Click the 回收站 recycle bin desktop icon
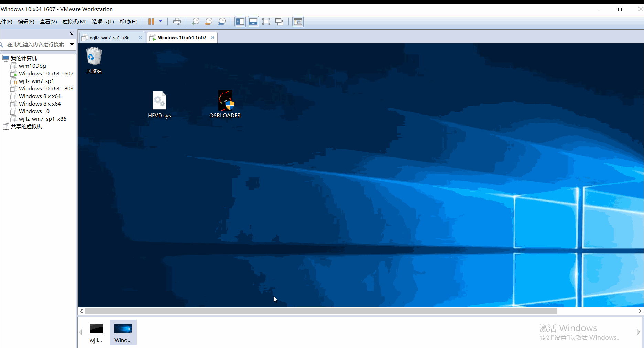 point(94,61)
